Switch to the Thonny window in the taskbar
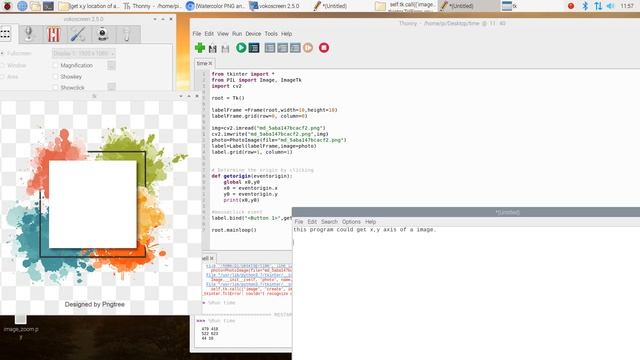640x360 pixels. [x=152, y=6]
